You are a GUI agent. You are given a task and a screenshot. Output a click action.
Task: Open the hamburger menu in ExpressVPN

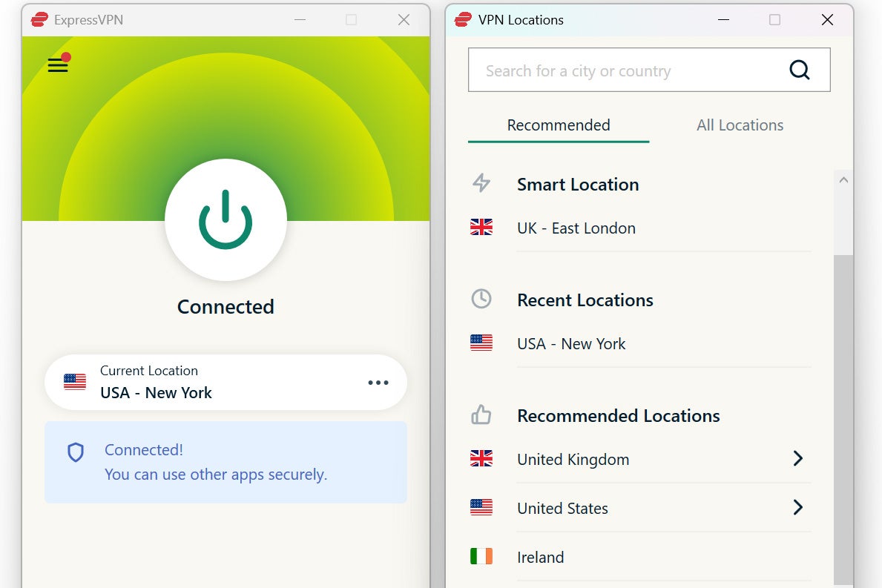[58, 65]
